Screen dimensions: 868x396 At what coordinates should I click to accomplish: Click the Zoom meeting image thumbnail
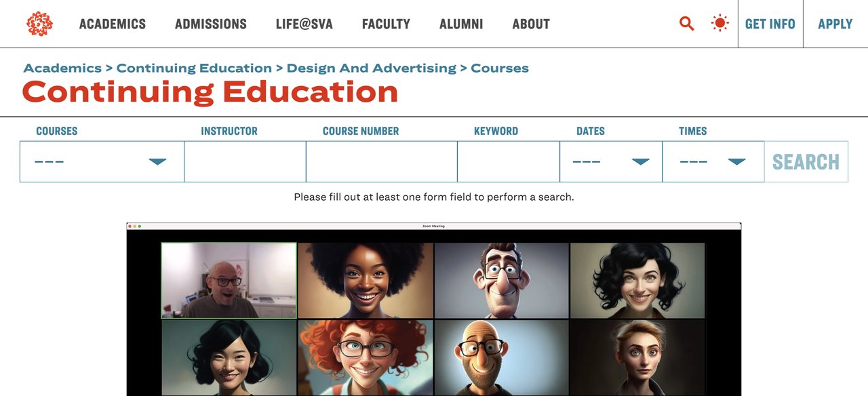433,309
